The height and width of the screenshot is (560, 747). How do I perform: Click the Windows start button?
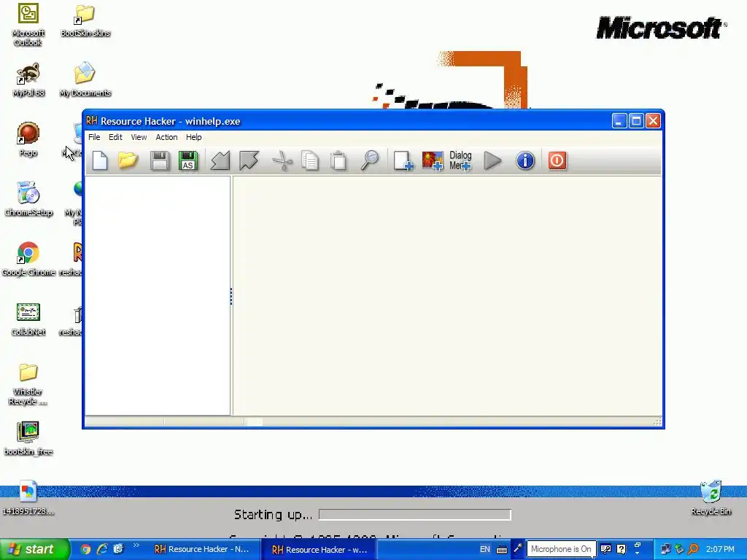[34, 549]
